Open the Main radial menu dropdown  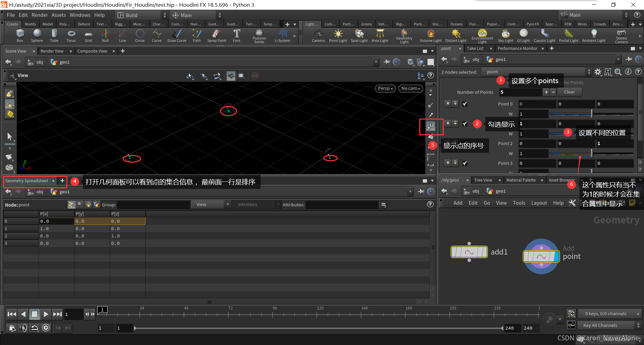[197, 15]
